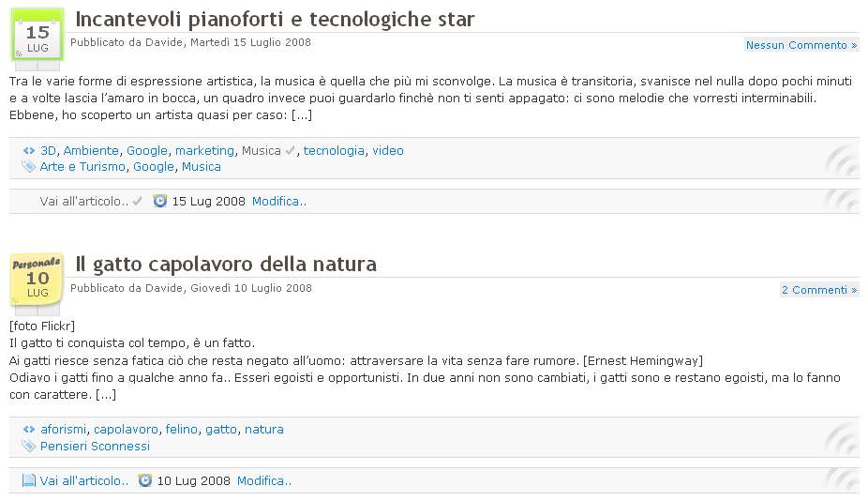Go to article via blue Vai all'articolo link

tap(84, 480)
